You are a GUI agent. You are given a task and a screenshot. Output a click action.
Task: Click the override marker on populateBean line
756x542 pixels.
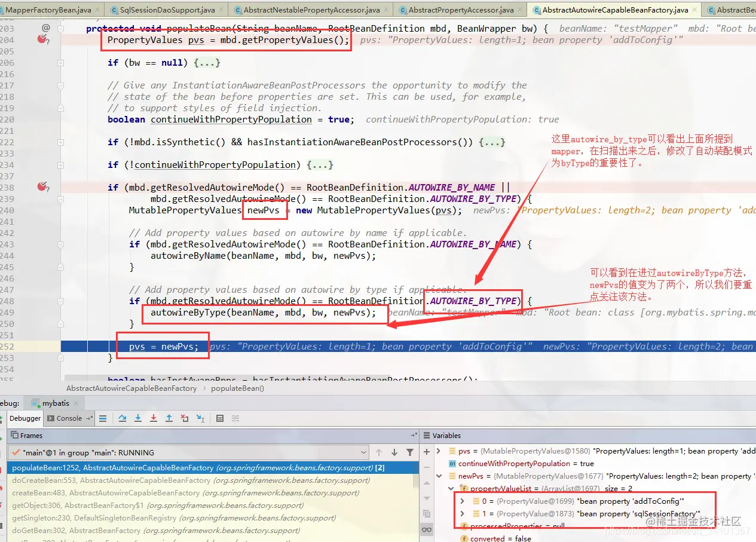pyautogui.click(x=46, y=28)
